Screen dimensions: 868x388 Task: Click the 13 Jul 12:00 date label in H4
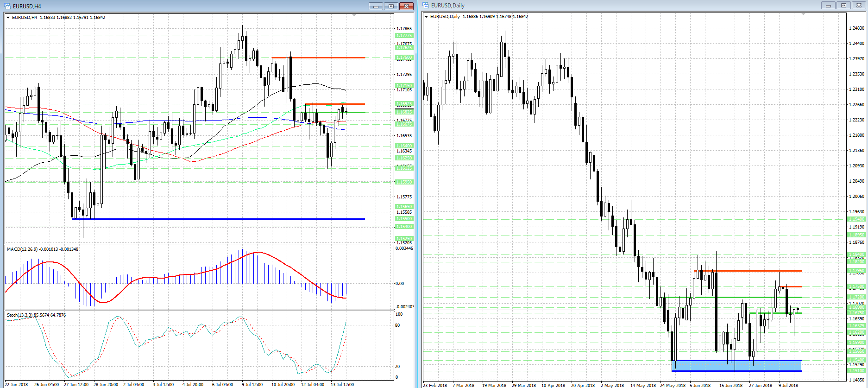(342, 385)
